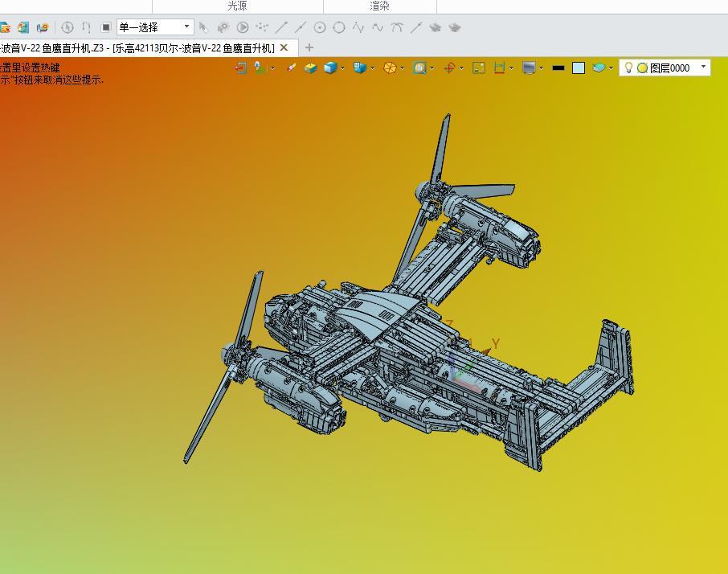
Task: Toggle the light bulb layer visibility
Action: 628,68
